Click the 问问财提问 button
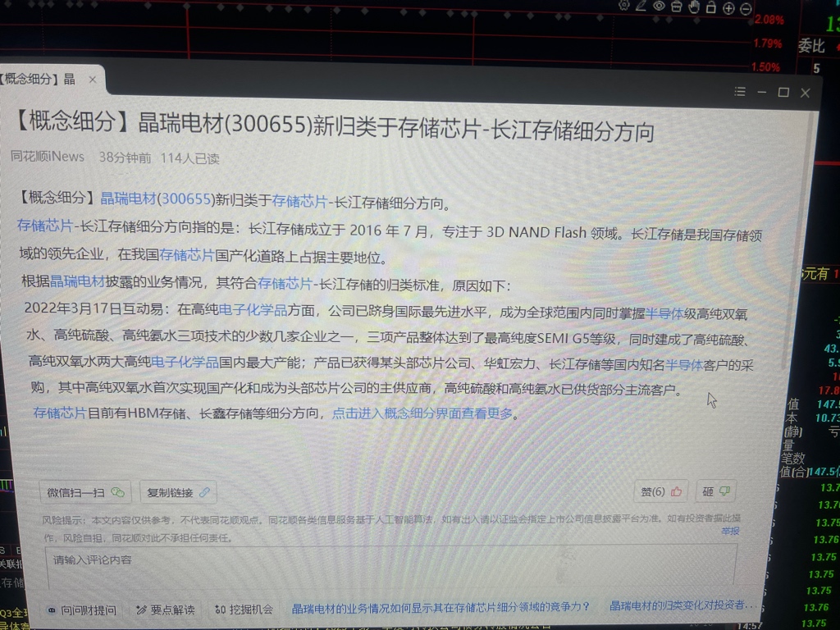 (82, 609)
